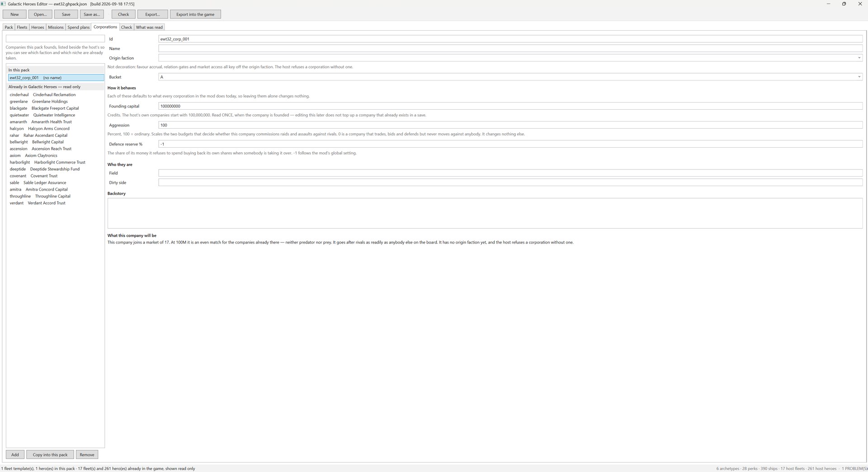
Task: Select Axiom Claytronics row
Action: pyautogui.click(x=56, y=155)
